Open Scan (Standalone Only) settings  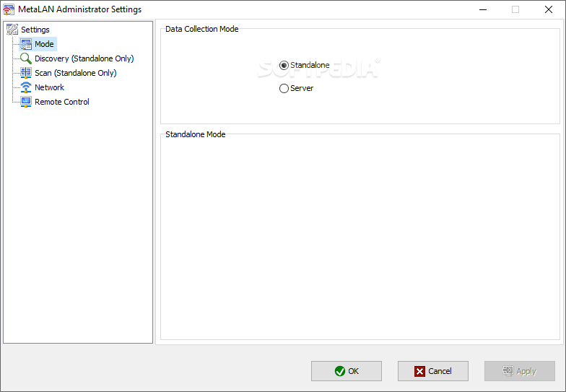click(75, 73)
